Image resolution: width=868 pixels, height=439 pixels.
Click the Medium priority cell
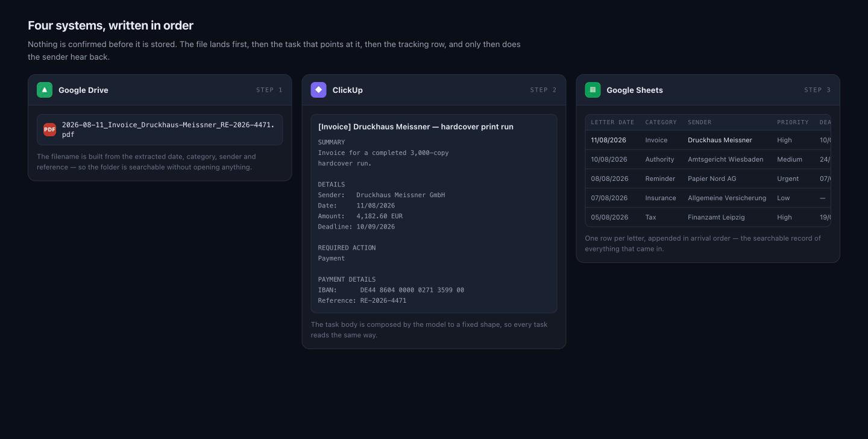click(x=790, y=159)
